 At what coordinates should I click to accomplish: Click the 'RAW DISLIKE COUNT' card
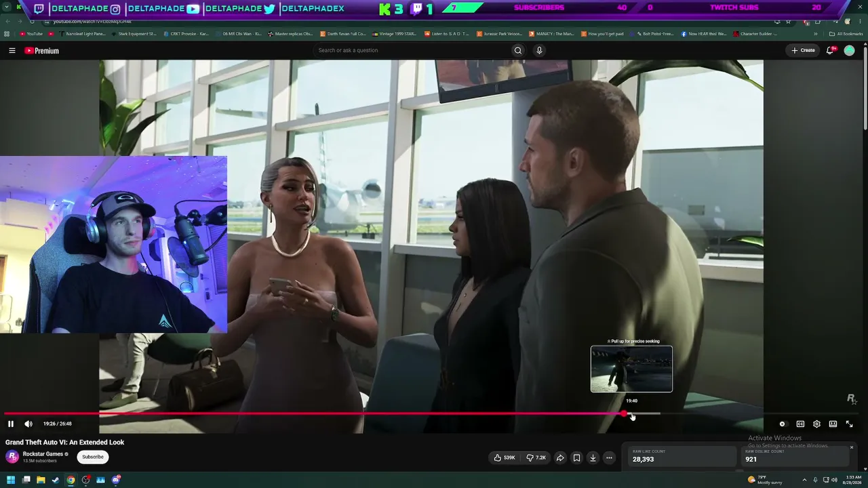pos(795,457)
